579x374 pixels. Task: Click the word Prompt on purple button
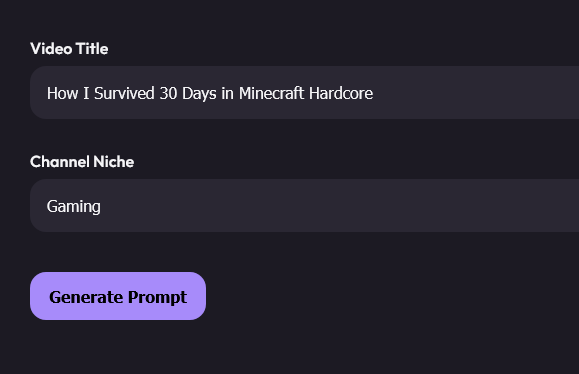click(157, 298)
